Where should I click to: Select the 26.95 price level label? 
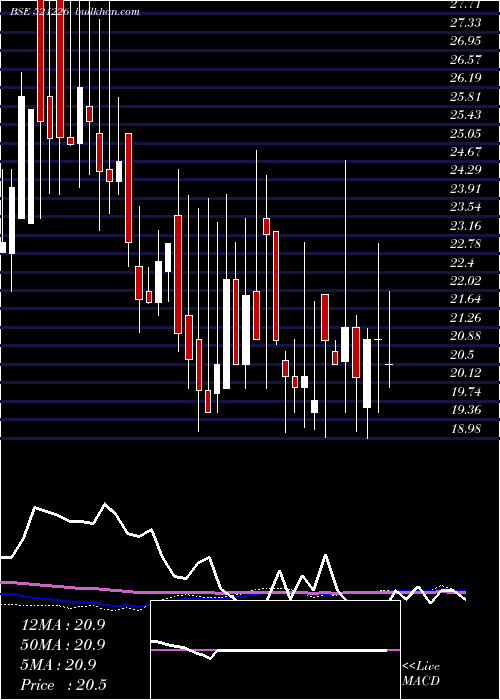[465, 41]
